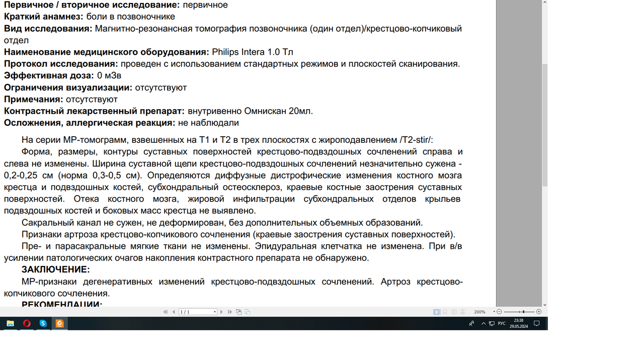The width and height of the screenshot is (644, 362).
Task: Select single page view mode
Action: [x=437, y=312]
